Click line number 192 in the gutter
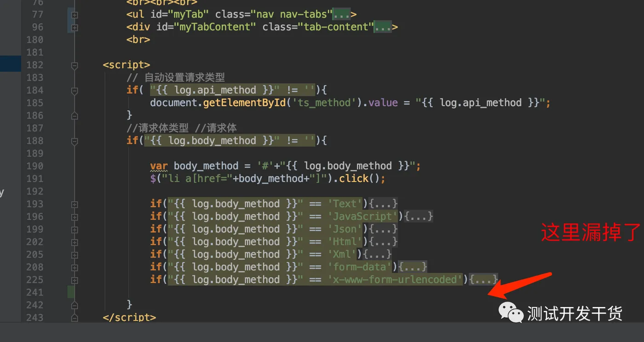 (34, 191)
